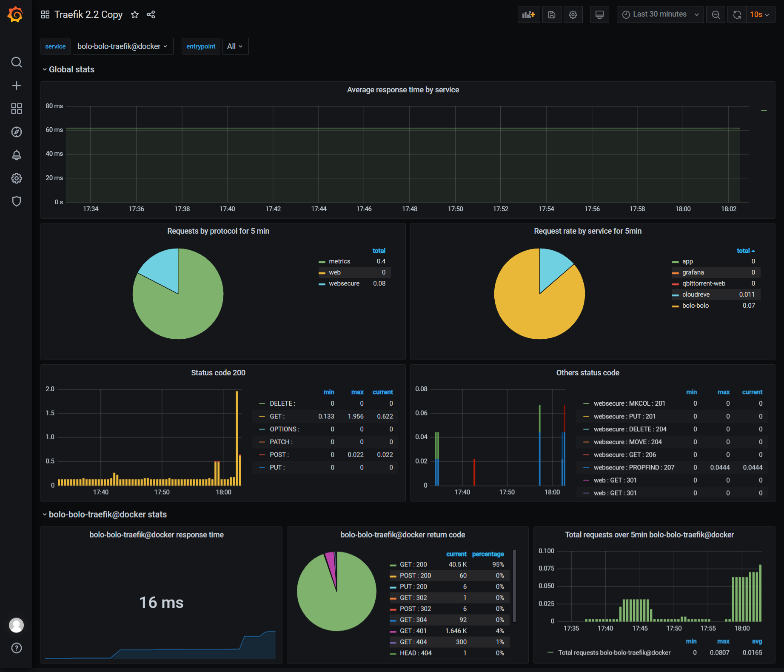Collapse the bolo-bolo-traefik@docker stats row
The height and width of the screenshot is (672, 784).
click(x=104, y=515)
